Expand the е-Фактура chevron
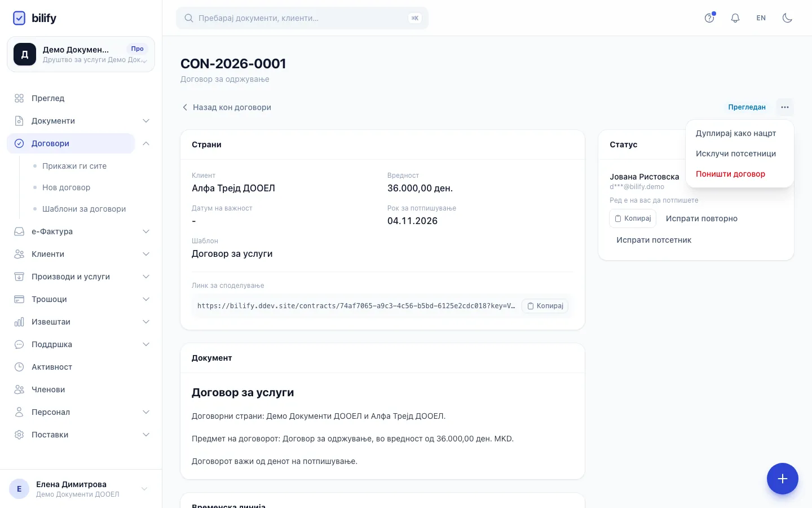Screen dimensions: 812x508 [x=146, y=231]
